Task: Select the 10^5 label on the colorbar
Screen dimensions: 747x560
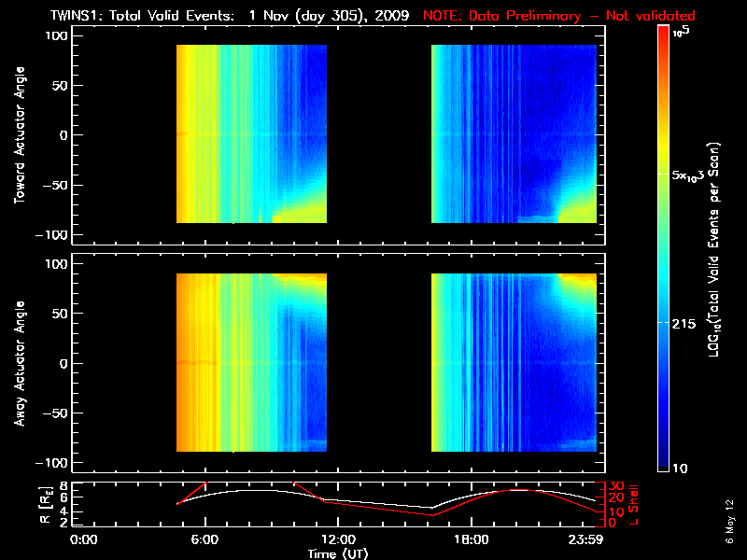Action: click(682, 32)
